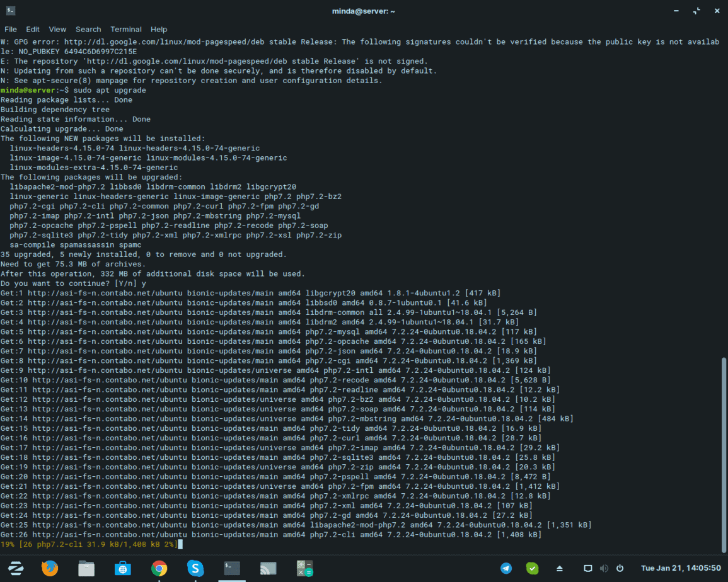Open the Search menu
This screenshot has height=582, width=728.
pos(88,29)
